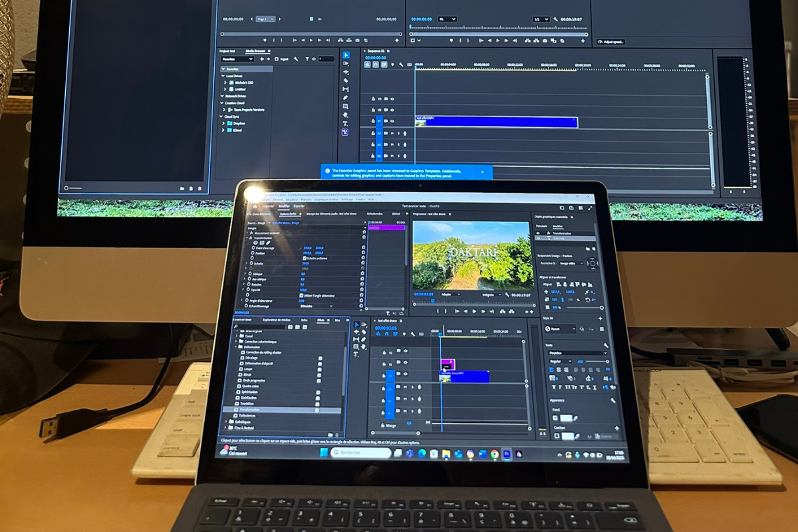This screenshot has height=532, width=798.
Task: Click the font size slider in Texte section
Action: 596,362
